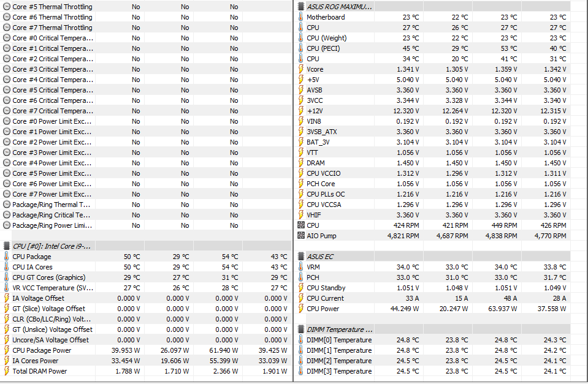Viewport: 588px width, 384px height.
Task: Click the sensor chip icon on ASUS EC header
Action: tap(300, 257)
